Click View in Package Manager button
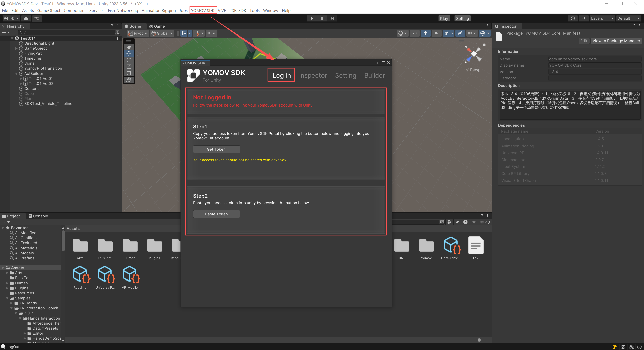The height and width of the screenshot is (350, 644). [616, 41]
